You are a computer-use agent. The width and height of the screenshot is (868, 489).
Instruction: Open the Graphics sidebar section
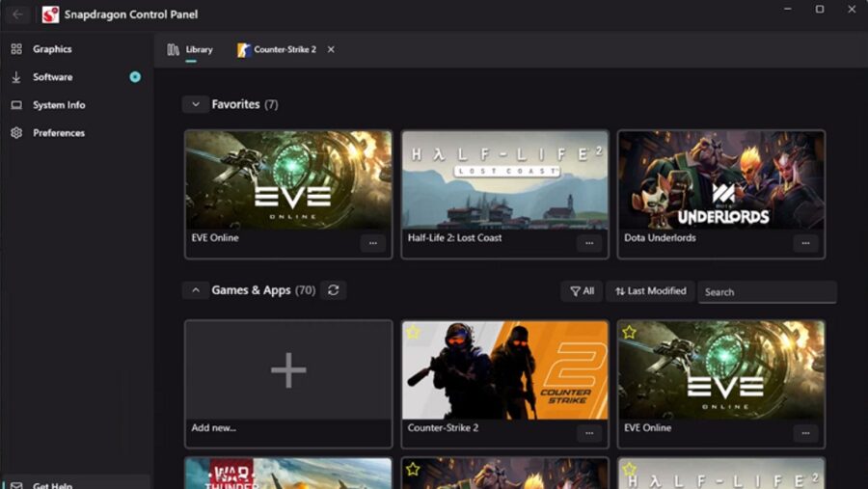(52, 49)
